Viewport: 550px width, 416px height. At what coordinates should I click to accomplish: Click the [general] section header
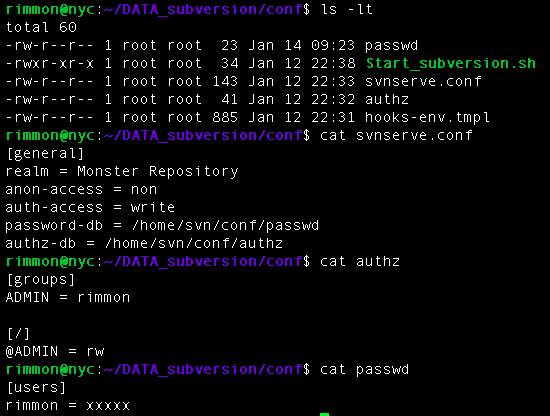click(45, 154)
